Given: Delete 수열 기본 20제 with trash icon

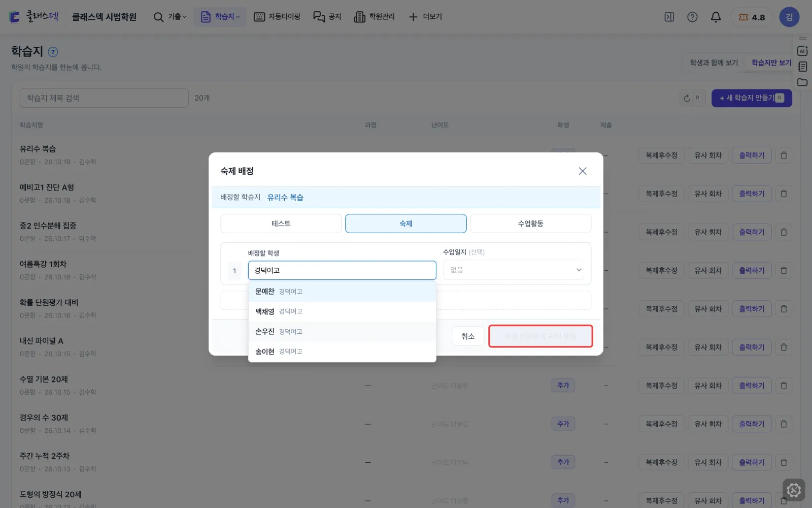Looking at the screenshot, I should (784, 386).
